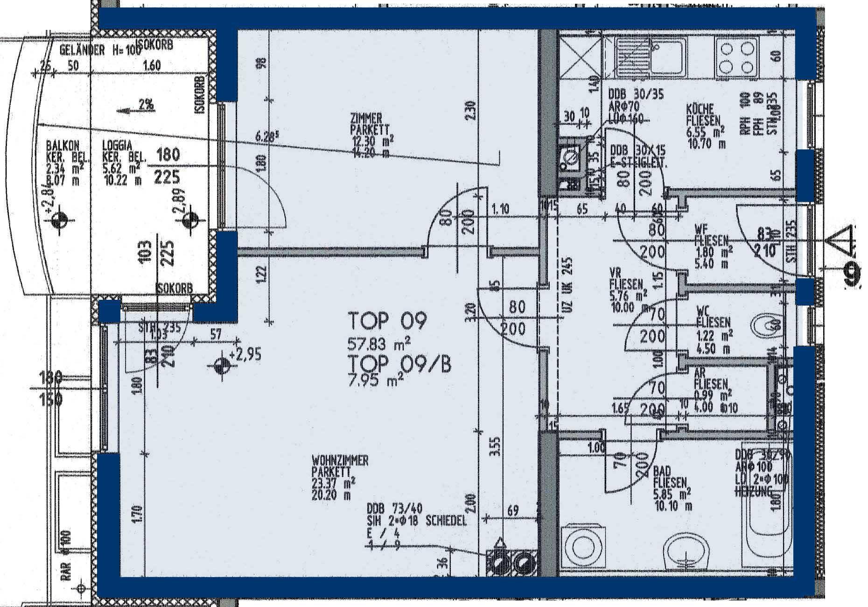Click the 'WOHNZIMMER PARKETT' room label
The height and width of the screenshot is (607, 868).
click(340, 466)
